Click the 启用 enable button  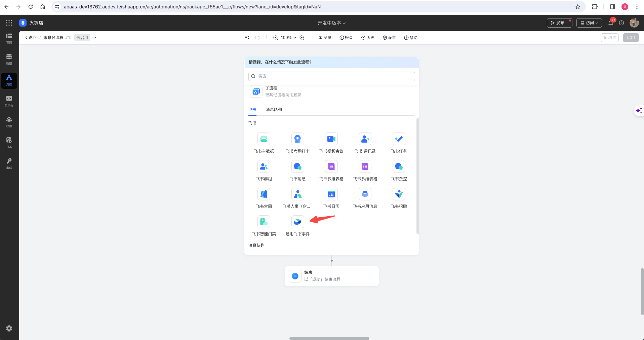click(631, 38)
